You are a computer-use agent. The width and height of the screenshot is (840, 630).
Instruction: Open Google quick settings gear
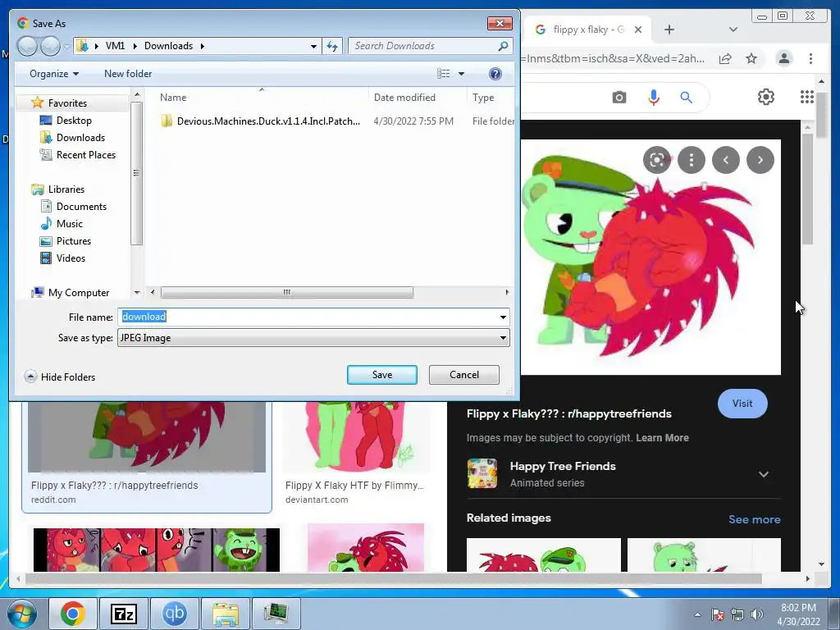pos(765,97)
